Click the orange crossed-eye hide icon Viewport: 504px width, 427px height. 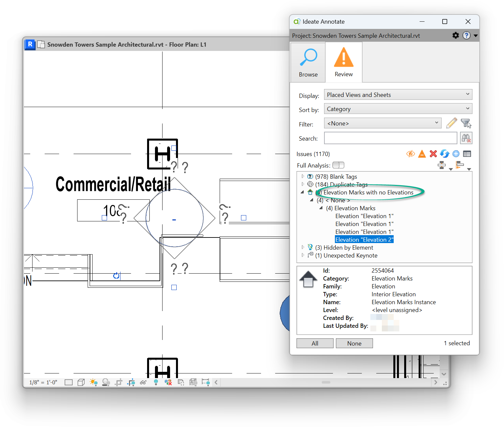pyautogui.click(x=410, y=154)
